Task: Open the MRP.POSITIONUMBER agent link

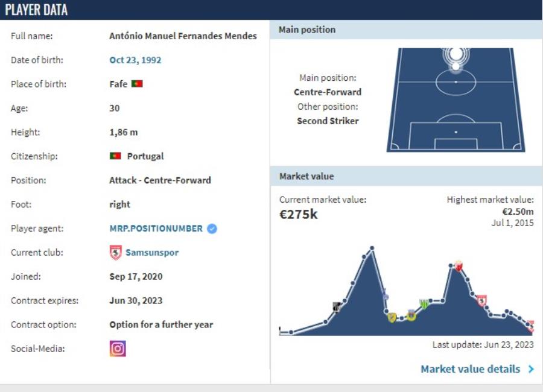Action: [x=156, y=229]
